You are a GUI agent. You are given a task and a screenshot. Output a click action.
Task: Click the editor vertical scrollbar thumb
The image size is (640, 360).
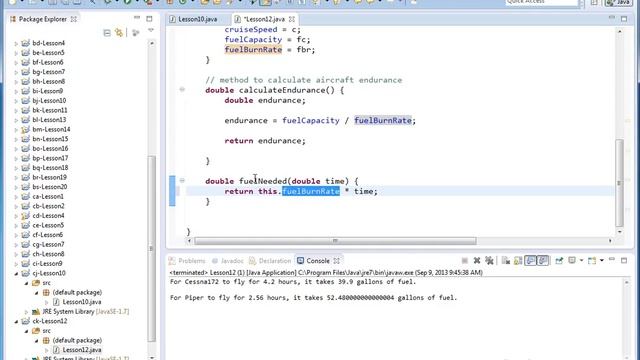click(x=620, y=183)
